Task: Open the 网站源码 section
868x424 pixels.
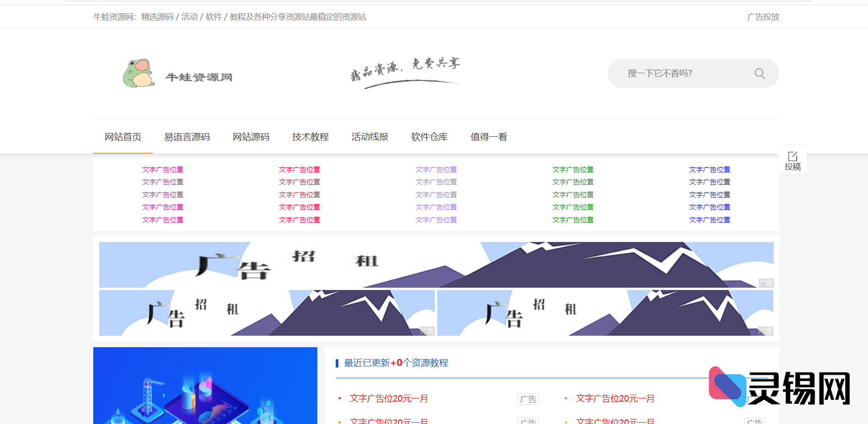Action: pyautogui.click(x=251, y=137)
